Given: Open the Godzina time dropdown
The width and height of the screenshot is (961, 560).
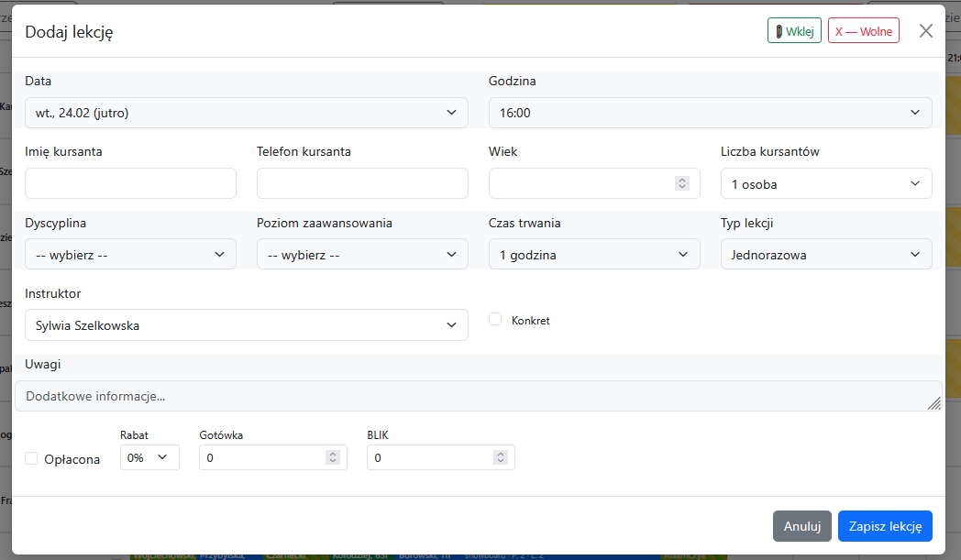Looking at the screenshot, I should coord(710,113).
